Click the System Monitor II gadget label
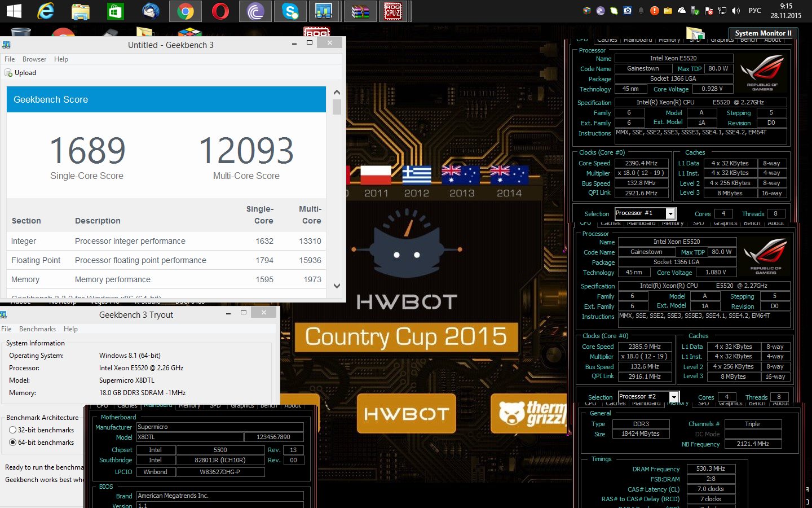Image resolution: width=812 pixels, height=508 pixels. (x=763, y=33)
